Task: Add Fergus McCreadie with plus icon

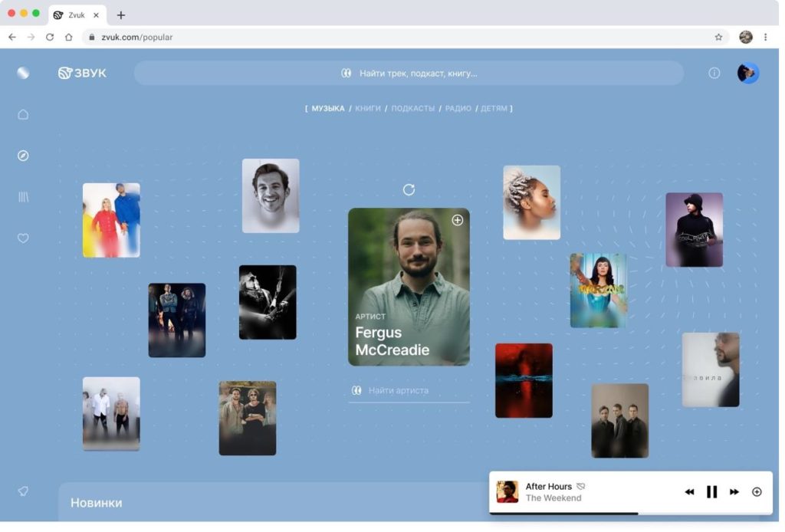Action: click(x=458, y=221)
